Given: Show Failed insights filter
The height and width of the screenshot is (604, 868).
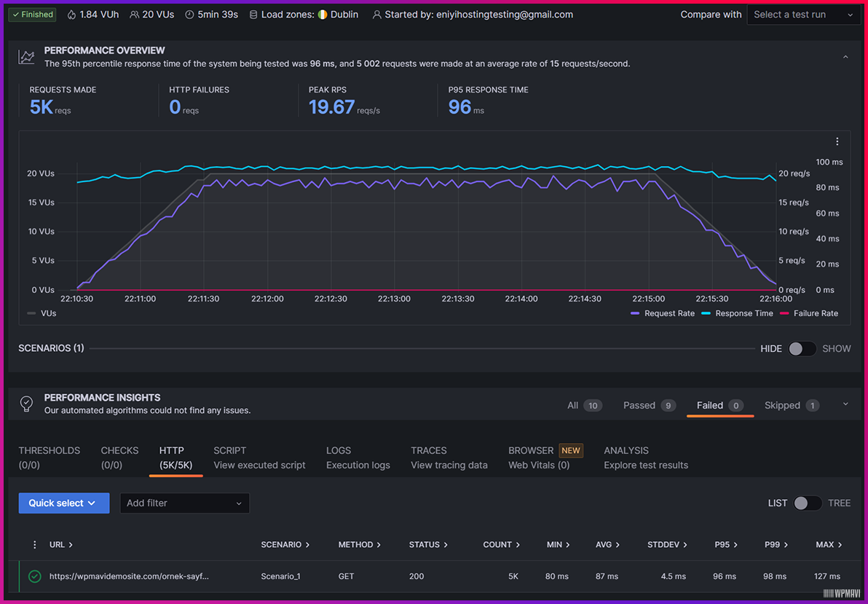Looking at the screenshot, I should click(719, 406).
